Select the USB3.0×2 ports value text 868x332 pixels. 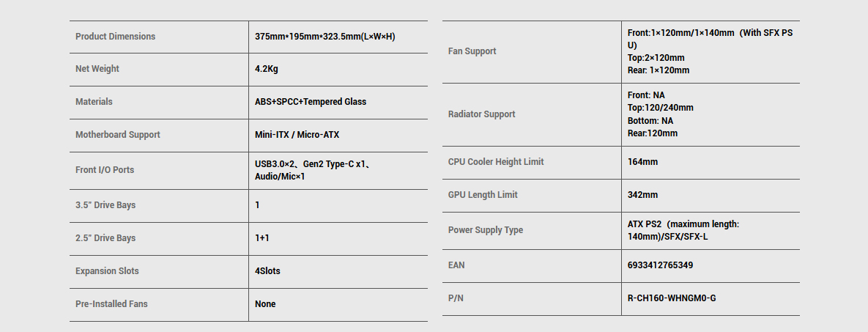point(312,170)
